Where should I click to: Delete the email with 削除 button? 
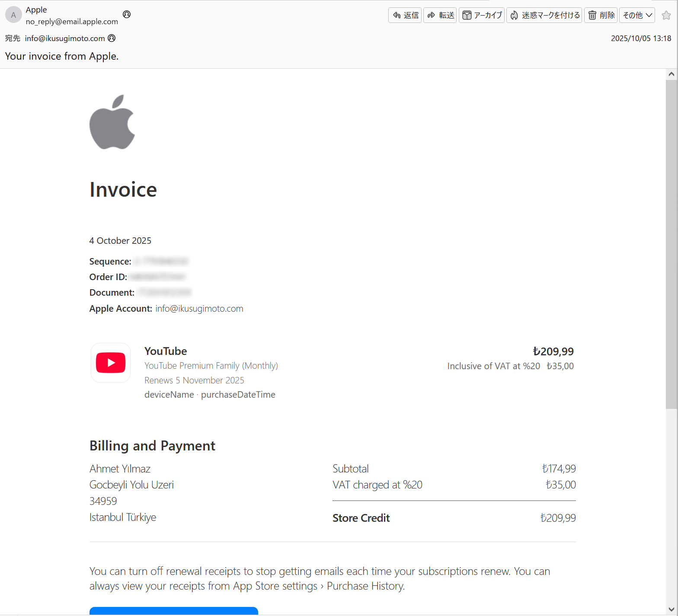pyautogui.click(x=601, y=15)
